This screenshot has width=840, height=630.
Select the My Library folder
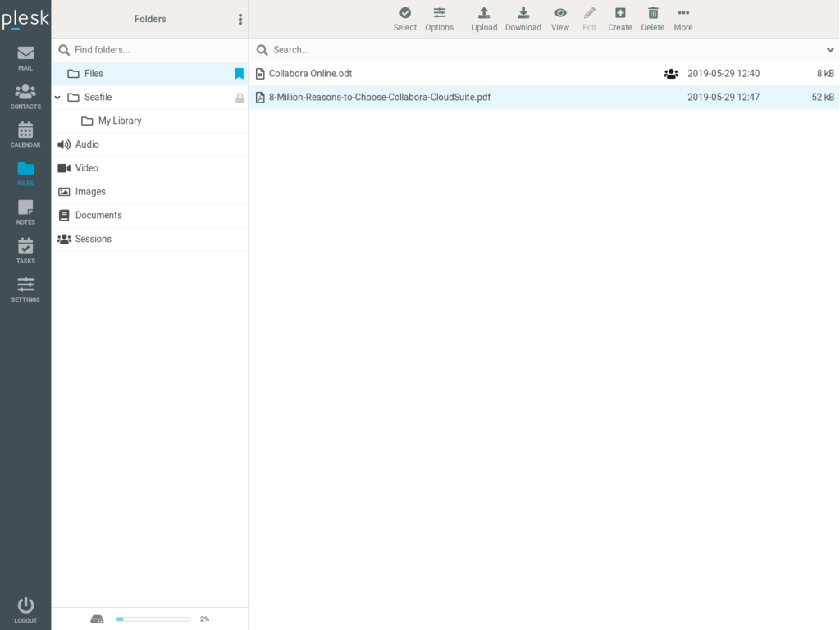point(120,121)
